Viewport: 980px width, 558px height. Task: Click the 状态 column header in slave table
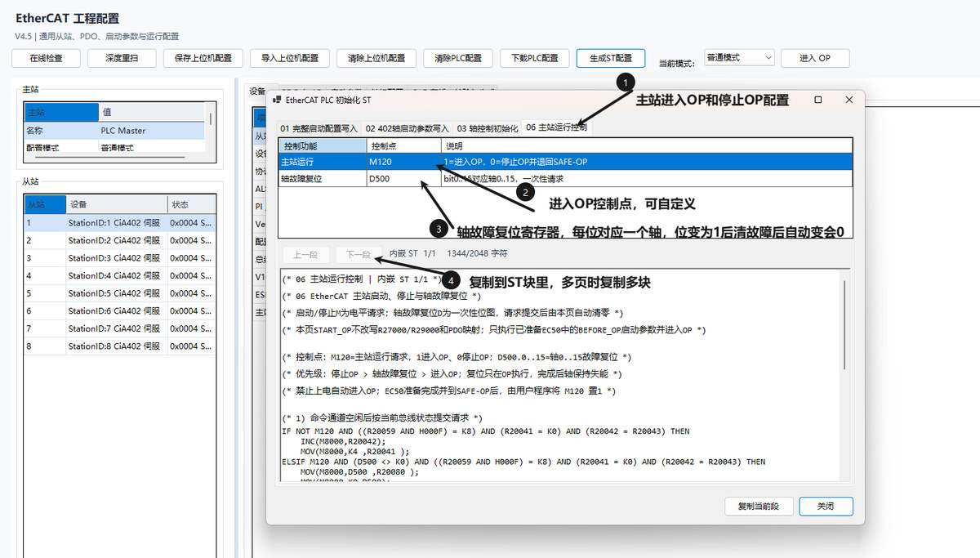click(191, 204)
